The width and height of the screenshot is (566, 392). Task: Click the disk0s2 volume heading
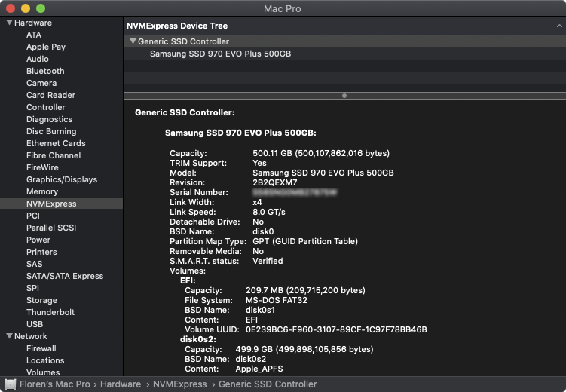197,339
